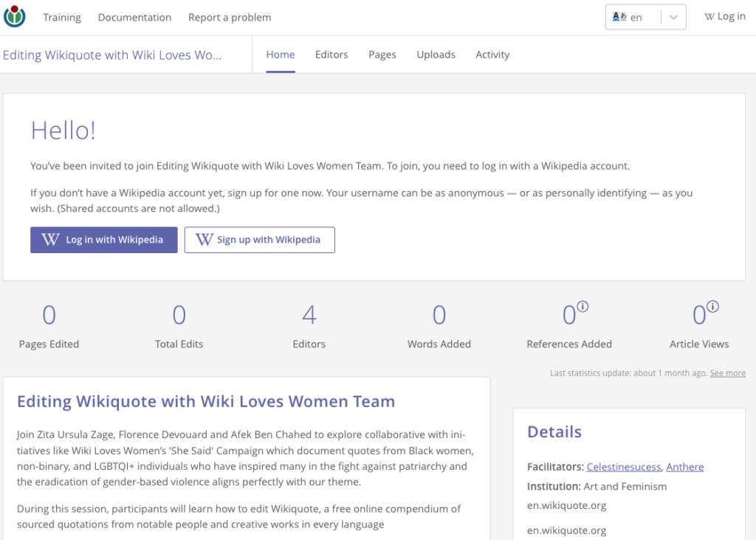756x540 pixels.
Task: Click Log in at top right
Action: (x=725, y=17)
